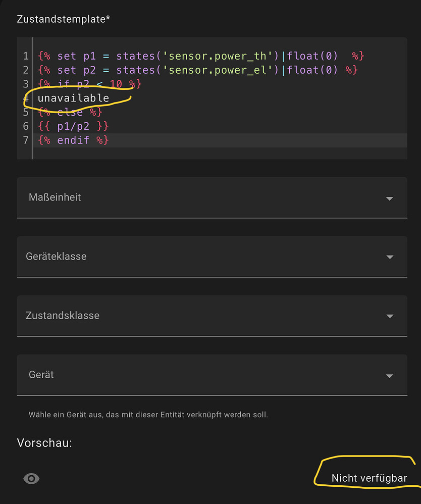Toggle preview visibility with the eye icon
Screen dimensions: 421x504
pos(31,478)
